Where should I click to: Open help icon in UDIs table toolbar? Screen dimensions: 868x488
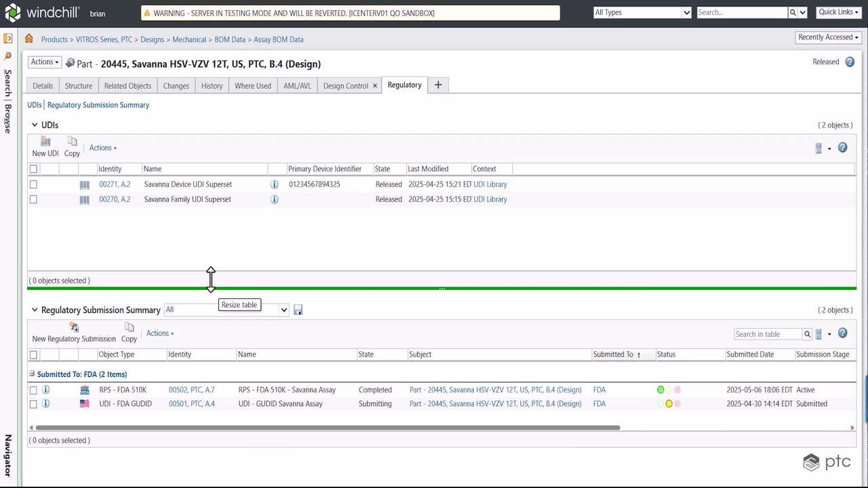pos(842,148)
